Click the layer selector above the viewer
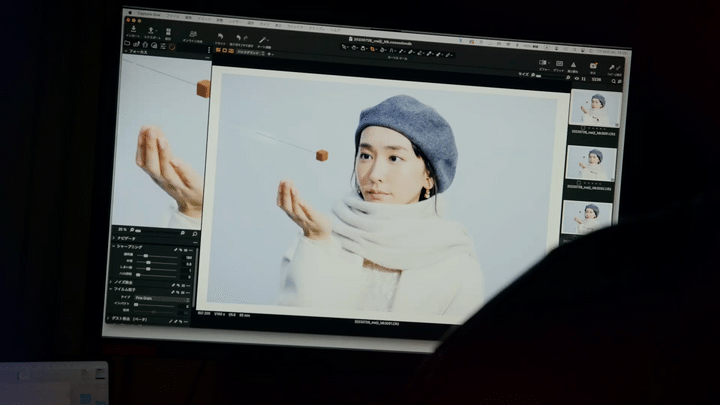This screenshot has width=720, height=405. pyautogui.click(x=249, y=52)
